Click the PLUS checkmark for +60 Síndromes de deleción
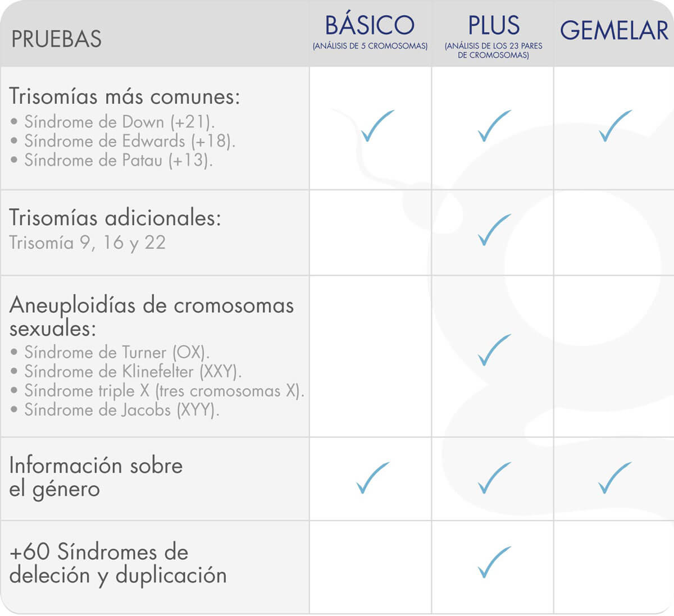Viewport: 674px width, 616px height. 494,562
